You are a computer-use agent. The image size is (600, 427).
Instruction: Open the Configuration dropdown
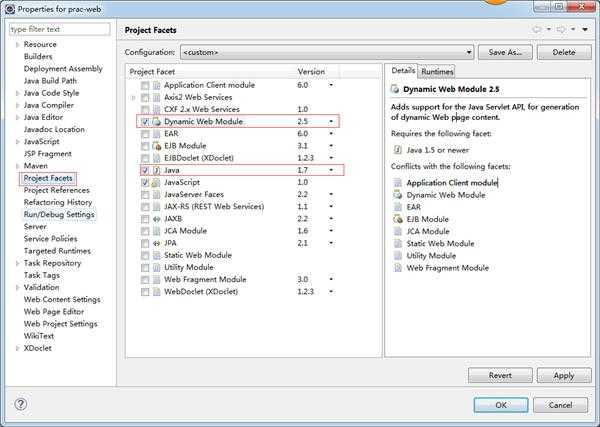[x=327, y=52]
